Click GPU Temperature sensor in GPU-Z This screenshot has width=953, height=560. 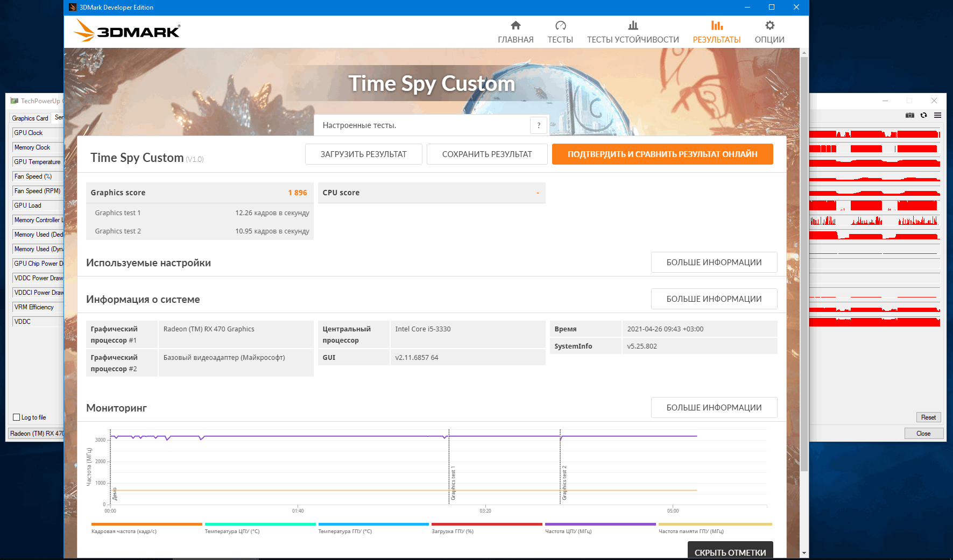[38, 162]
